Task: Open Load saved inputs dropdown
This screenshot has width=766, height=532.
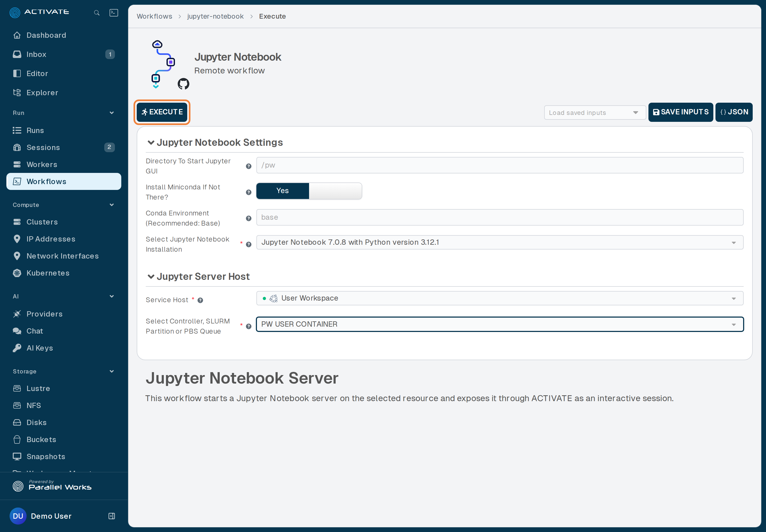Action: [x=595, y=112]
